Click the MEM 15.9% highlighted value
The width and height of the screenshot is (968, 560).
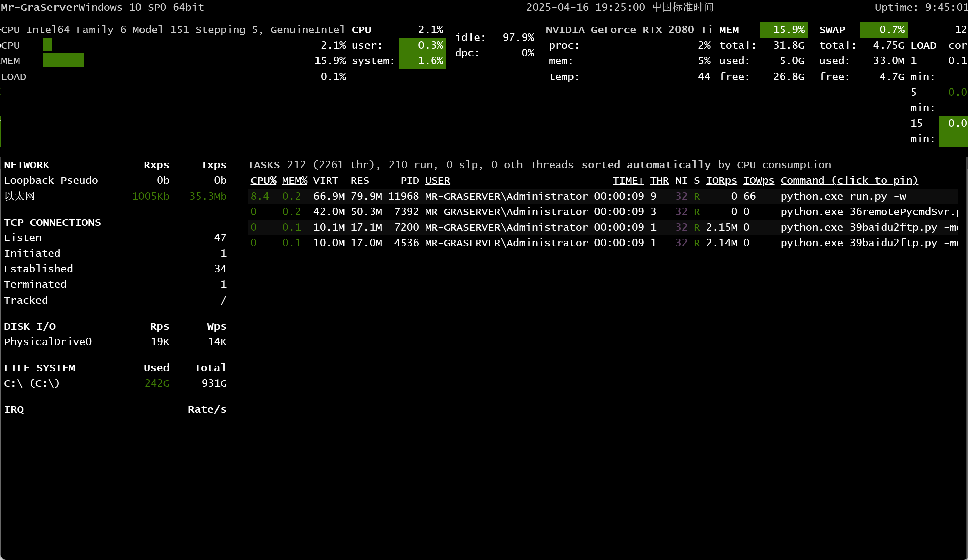pos(783,30)
